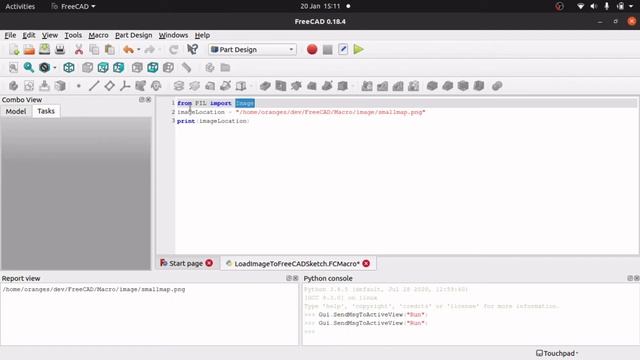Screen dimensions: 640x360
Task: Cut selection with the scissors icon
Action: pyautogui.click(x=79, y=50)
